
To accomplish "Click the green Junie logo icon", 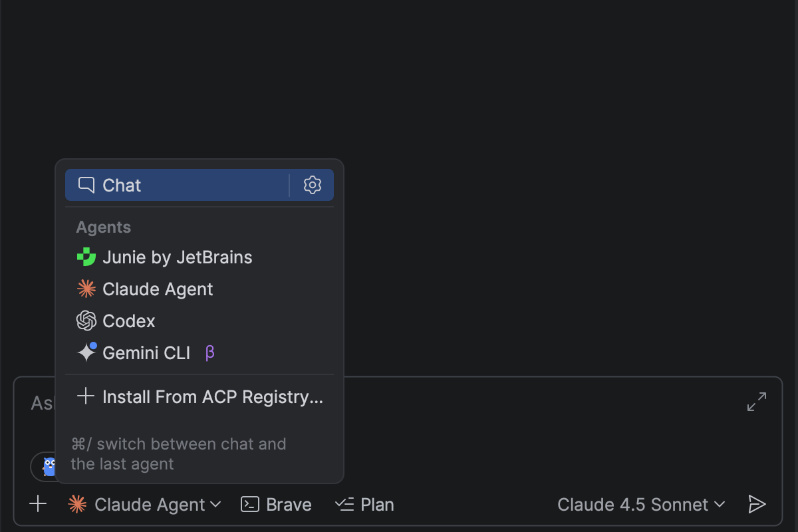I will pyautogui.click(x=86, y=257).
